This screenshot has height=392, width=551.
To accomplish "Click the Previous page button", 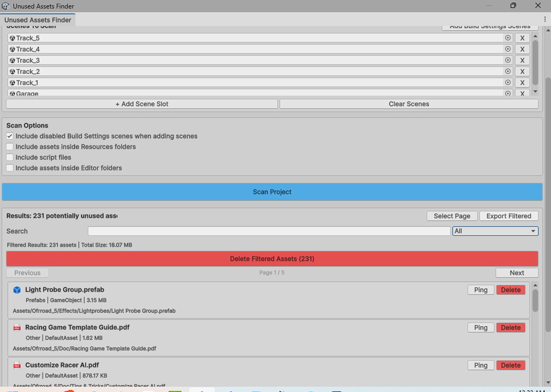I will point(27,273).
